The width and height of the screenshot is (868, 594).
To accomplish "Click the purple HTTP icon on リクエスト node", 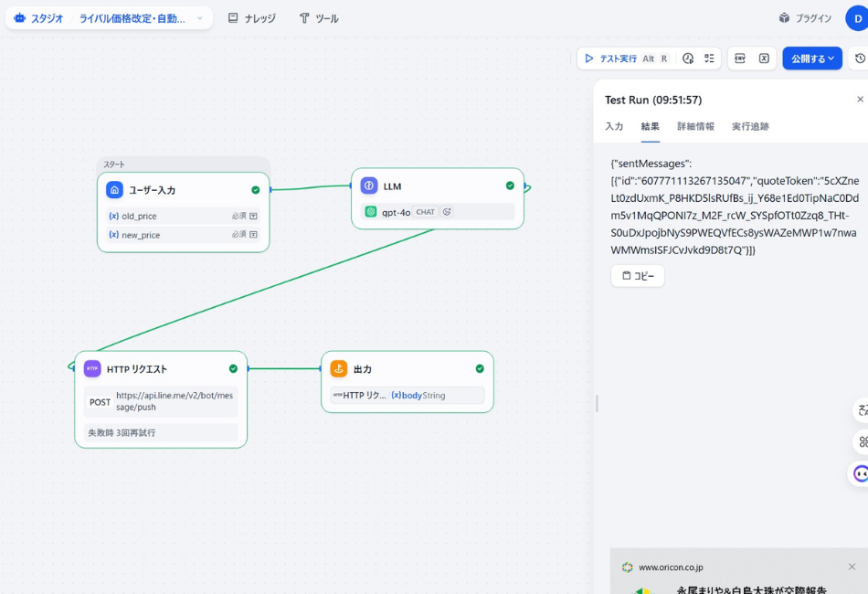I will click(92, 368).
